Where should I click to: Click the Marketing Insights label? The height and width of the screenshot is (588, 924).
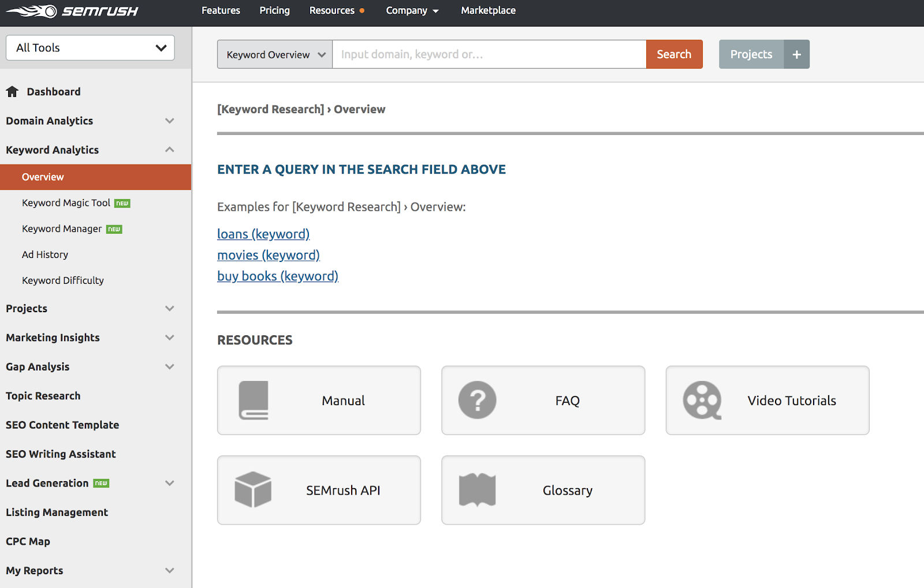53,338
